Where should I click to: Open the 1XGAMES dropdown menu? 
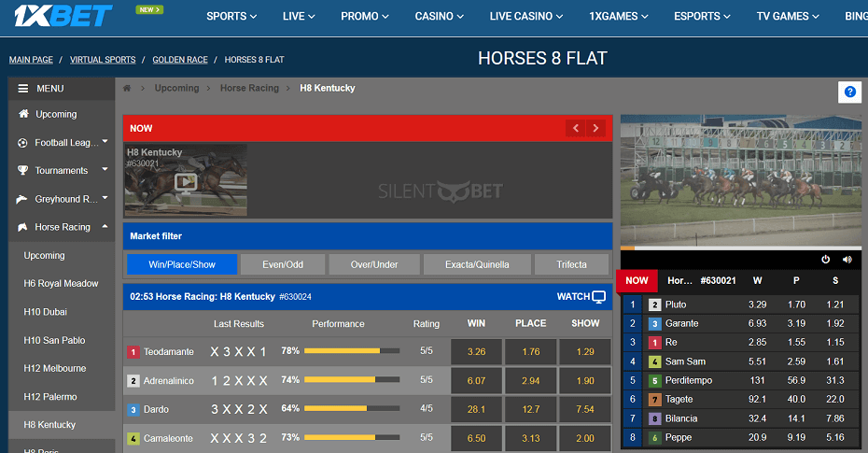click(x=619, y=17)
